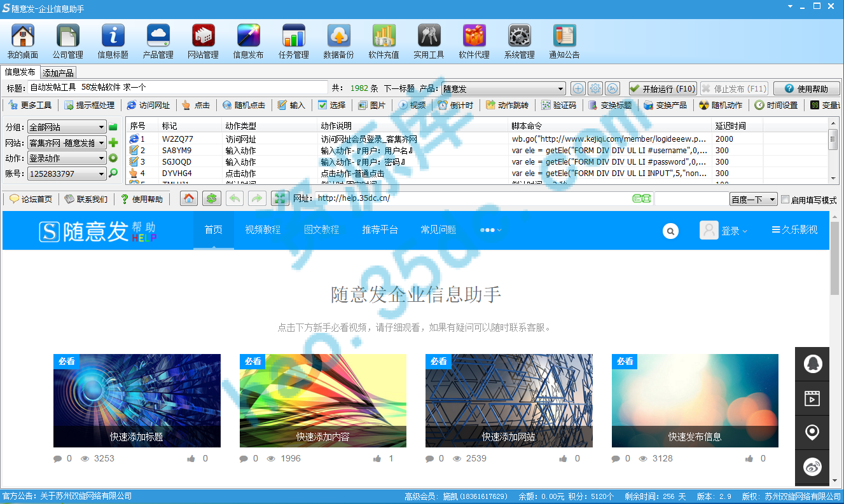Image resolution: width=844 pixels, height=504 pixels.
Task: Click the QQ penguin icon in side panel
Action: (813, 364)
